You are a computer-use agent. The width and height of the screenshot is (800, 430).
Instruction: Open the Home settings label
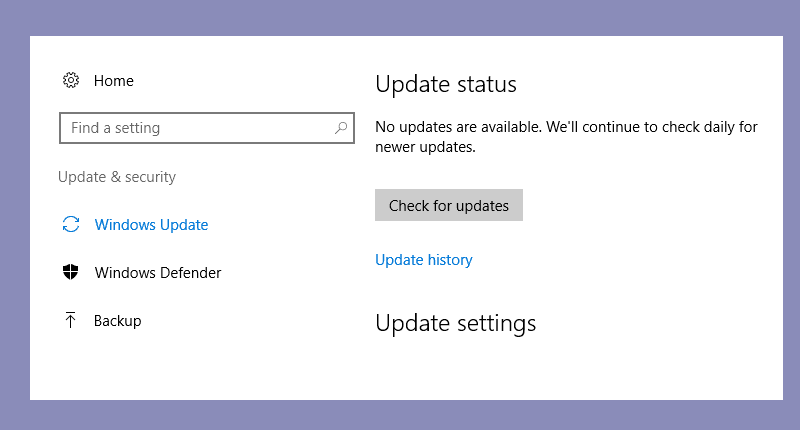point(113,81)
